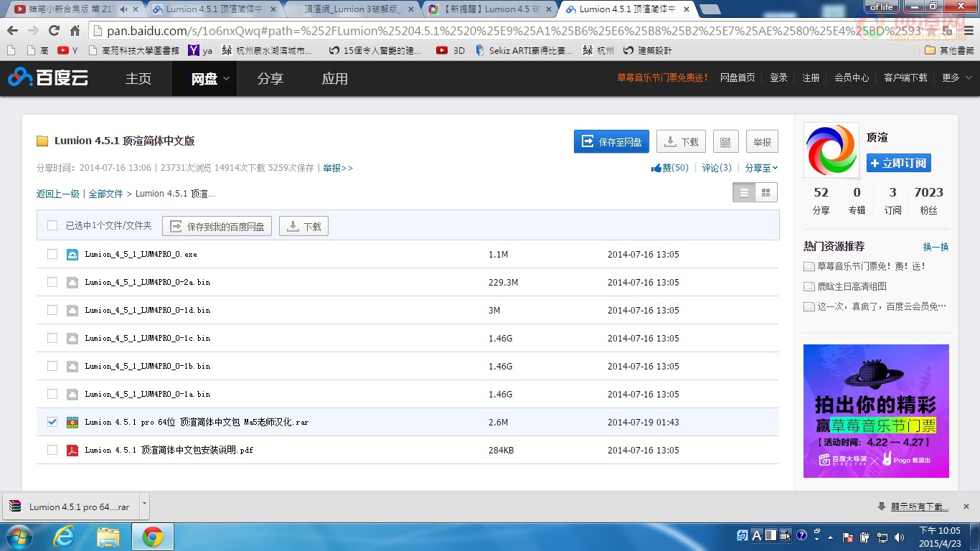
Task: Show hidden system tray icons arrow
Action: 831,537
